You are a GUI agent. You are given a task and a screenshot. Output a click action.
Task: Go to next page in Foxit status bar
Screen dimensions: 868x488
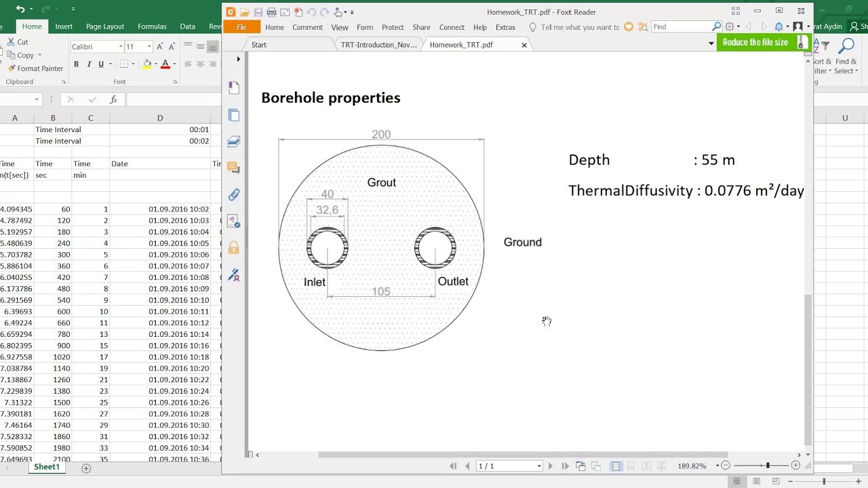coord(550,466)
